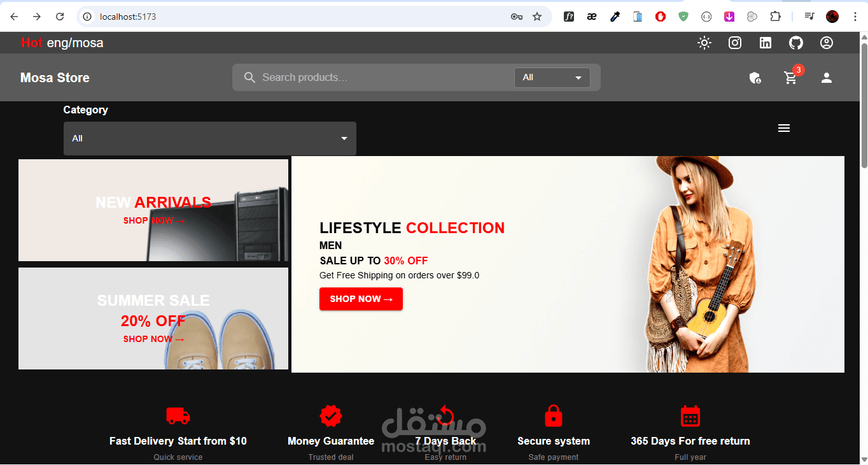Click the 'Hot eng/mosa' text
868x465 pixels.
tap(62, 43)
